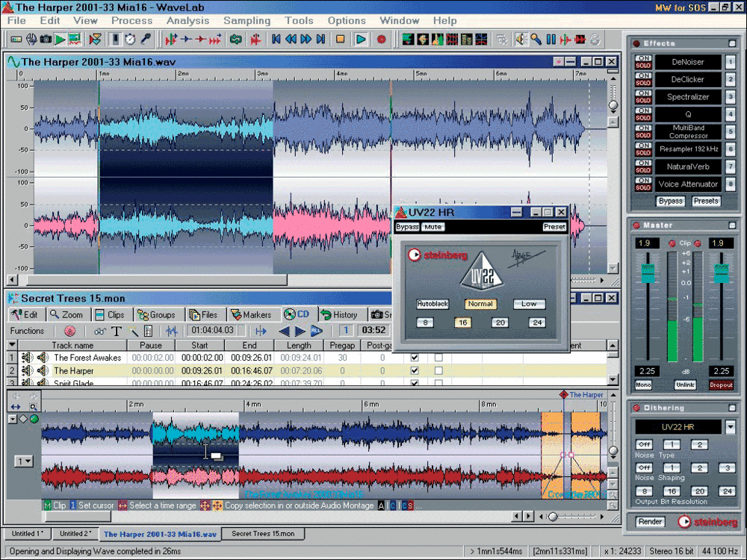747x560 pixels.
Task: Open the UV22 HR dithering dropdown
Action: (730, 426)
